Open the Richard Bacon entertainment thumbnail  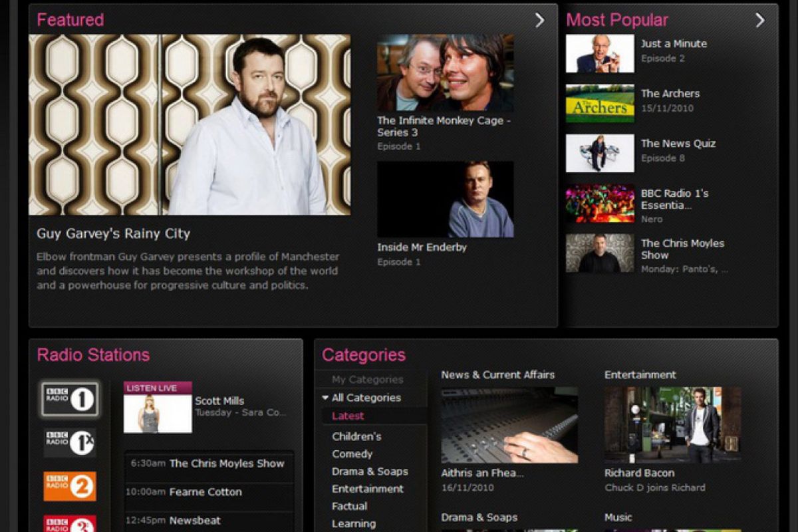click(672, 425)
